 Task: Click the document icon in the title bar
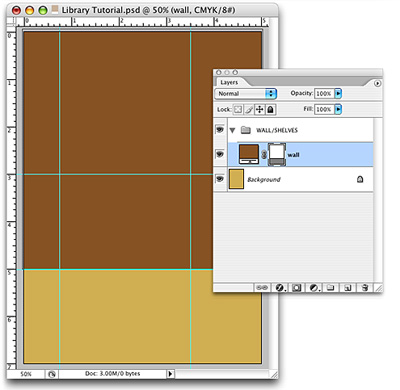(x=55, y=9)
